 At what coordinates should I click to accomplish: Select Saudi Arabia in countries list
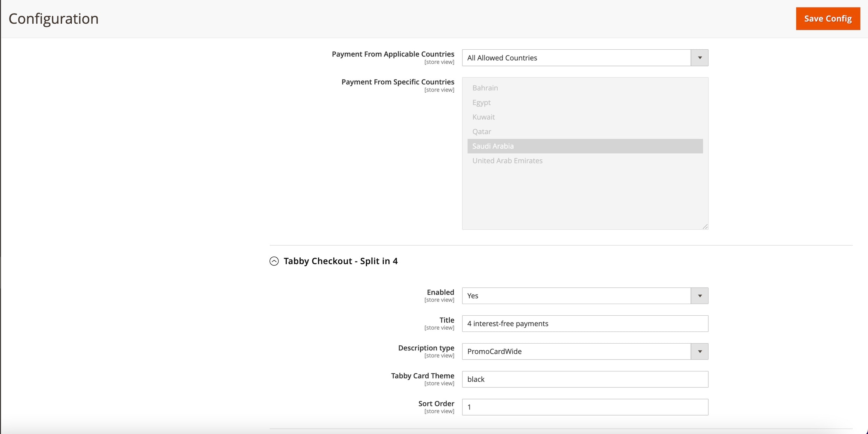[585, 146]
